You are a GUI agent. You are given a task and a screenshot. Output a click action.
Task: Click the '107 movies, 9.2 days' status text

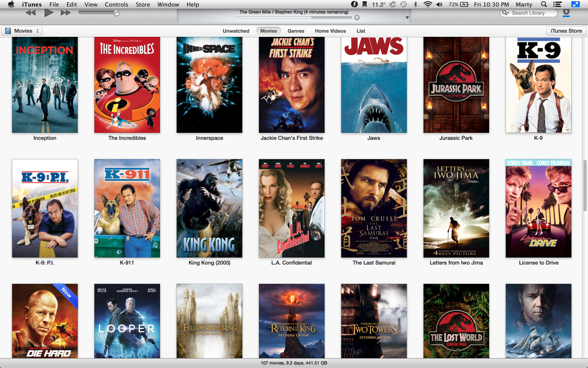(294, 363)
